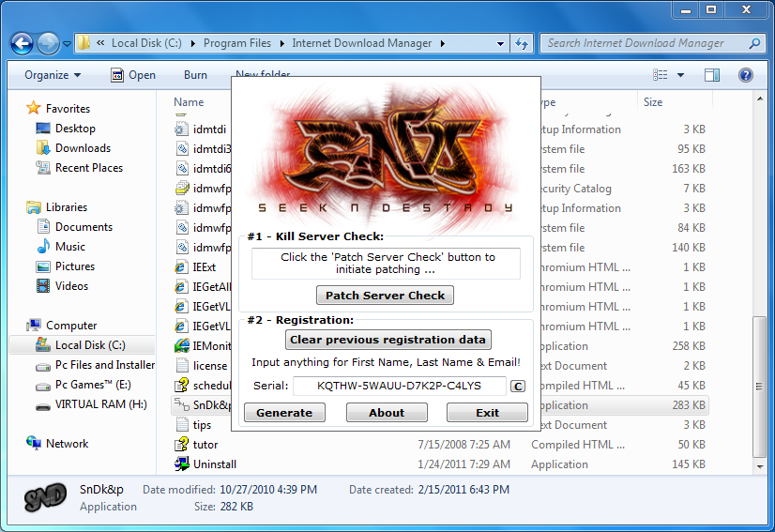This screenshot has height=532, width=775.
Task: Click Burn in the toolbar
Action: 195,75
